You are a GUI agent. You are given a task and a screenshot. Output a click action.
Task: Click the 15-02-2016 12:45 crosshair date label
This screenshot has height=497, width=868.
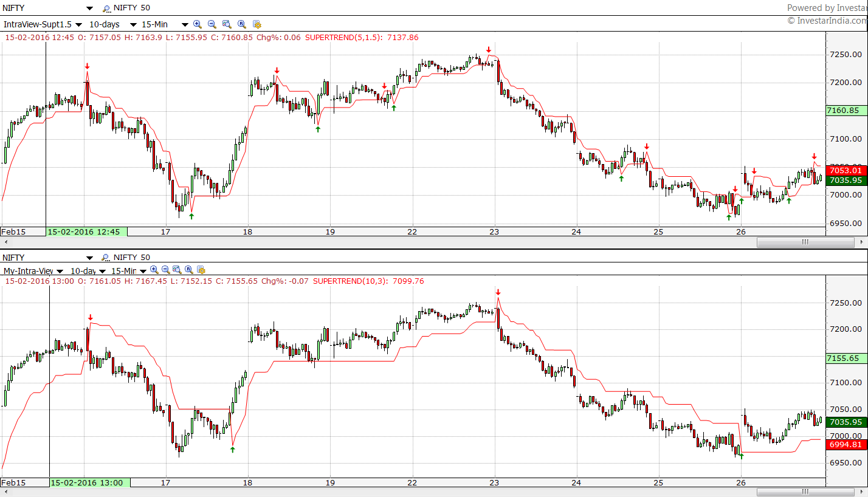coord(87,231)
